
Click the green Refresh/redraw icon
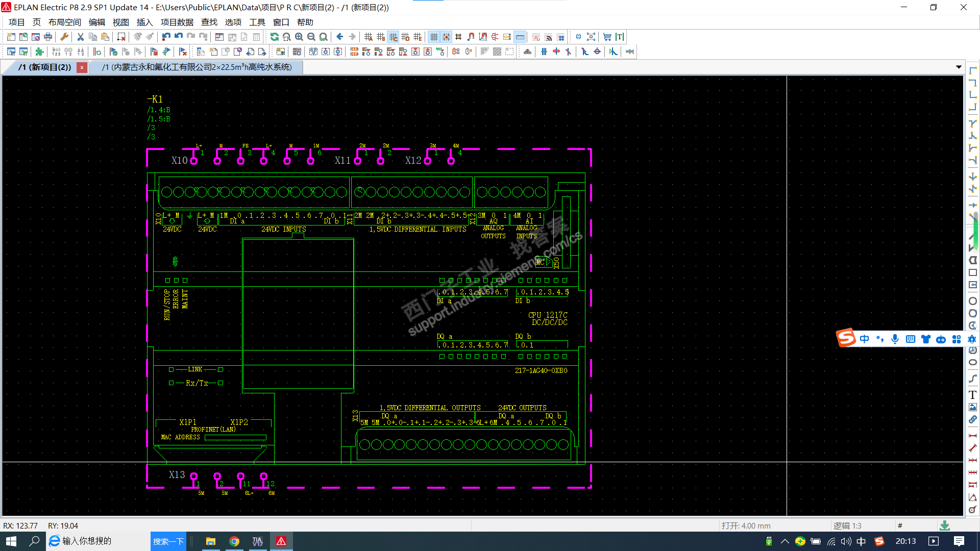click(x=275, y=37)
